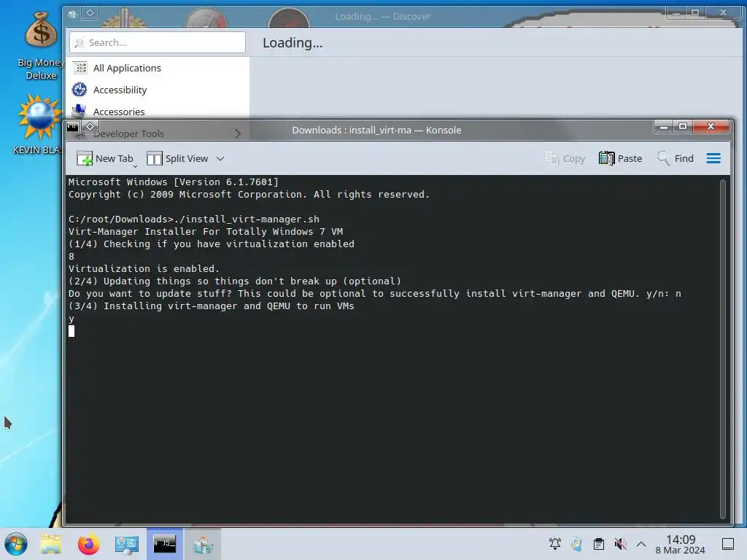
Task: Click the Copy button in Konsole
Action: [565, 158]
